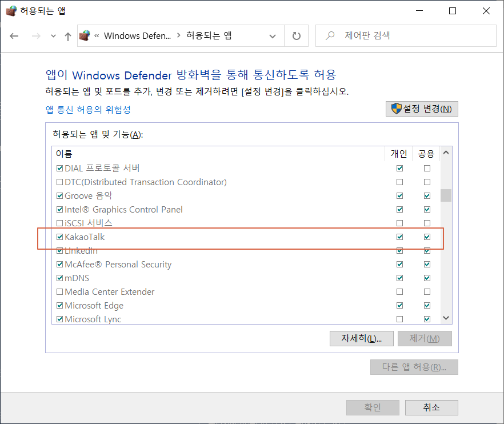Click the window title firewall icon
The image size is (504, 424).
tap(11, 11)
